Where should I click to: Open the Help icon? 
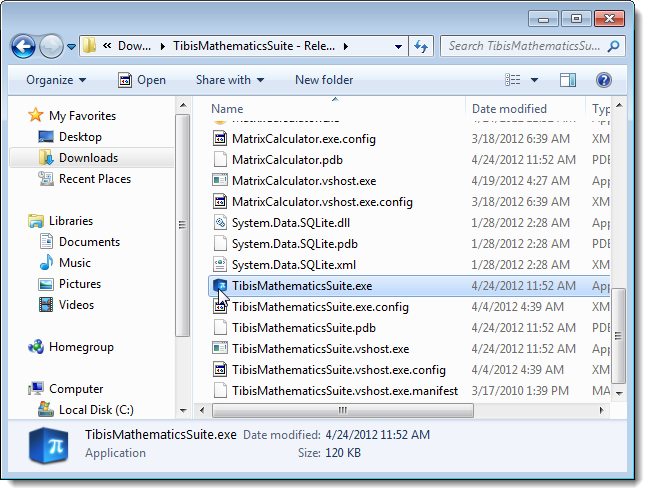(x=604, y=80)
